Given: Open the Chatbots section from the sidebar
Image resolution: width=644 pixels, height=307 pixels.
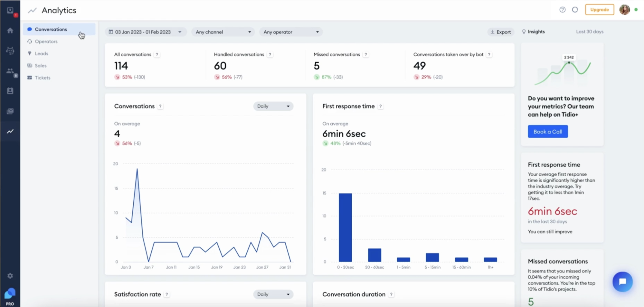Looking at the screenshot, I should pyautogui.click(x=10, y=50).
